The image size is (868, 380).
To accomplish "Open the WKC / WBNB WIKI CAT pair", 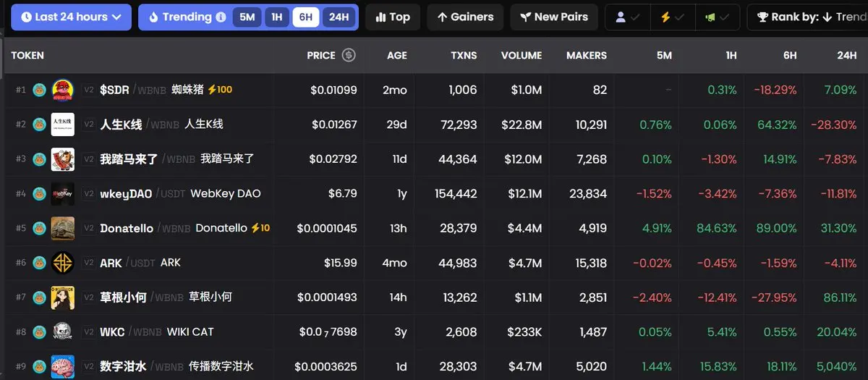I will [157, 332].
